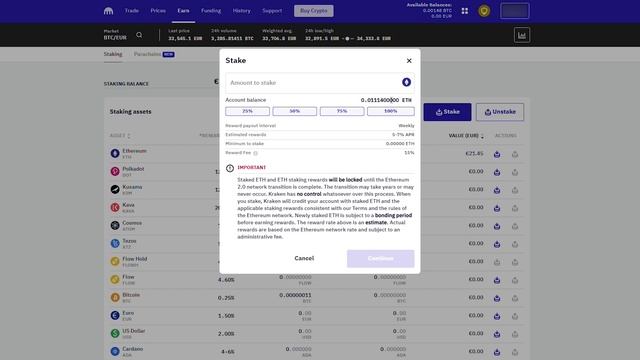Click the Kraken logo icon
Image resolution: width=640 pixels, height=360 pixels.
108,11
